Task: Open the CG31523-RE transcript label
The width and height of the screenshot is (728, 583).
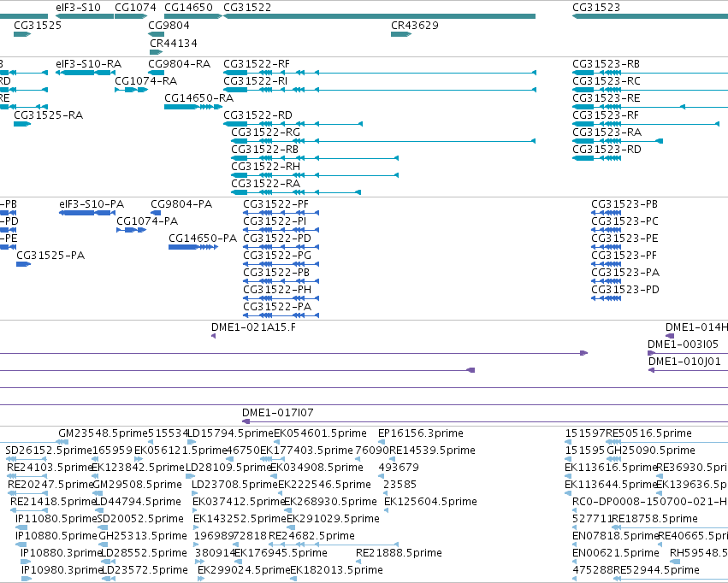Action: tap(607, 97)
